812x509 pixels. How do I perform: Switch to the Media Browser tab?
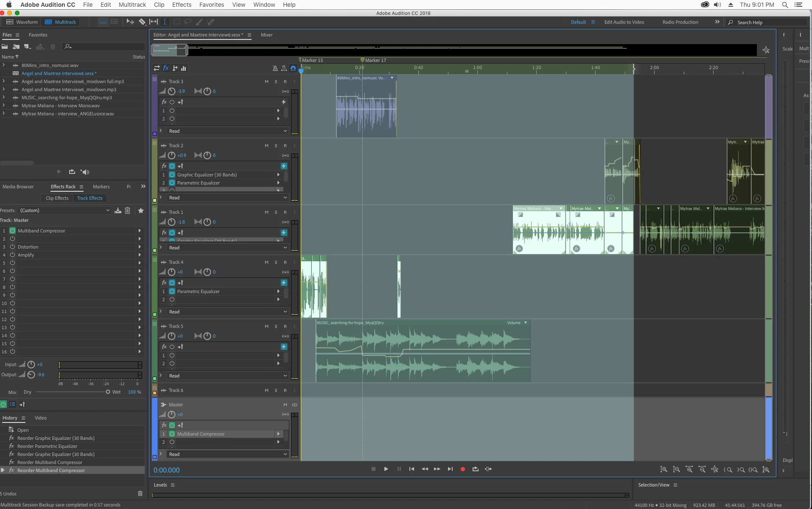(18, 187)
